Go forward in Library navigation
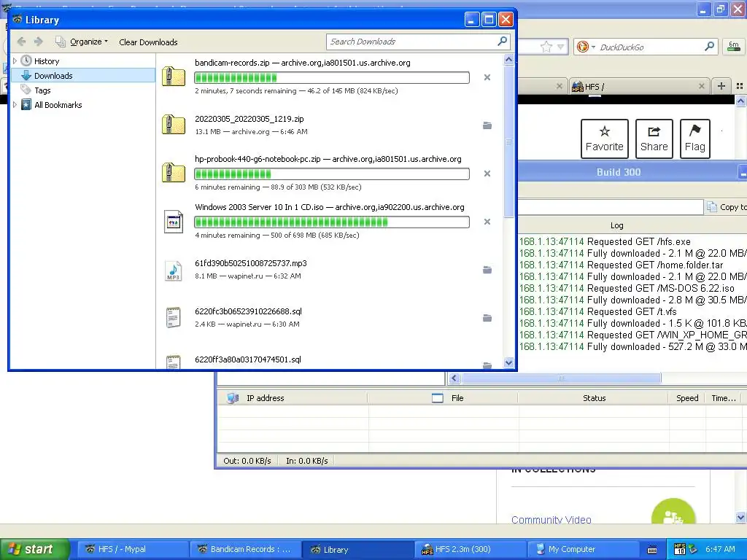The height and width of the screenshot is (560, 747). click(x=39, y=42)
